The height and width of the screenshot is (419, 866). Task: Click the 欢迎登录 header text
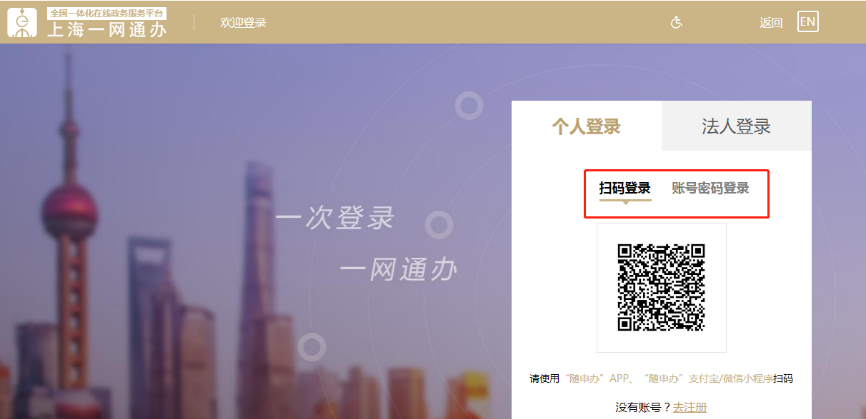point(243,23)
